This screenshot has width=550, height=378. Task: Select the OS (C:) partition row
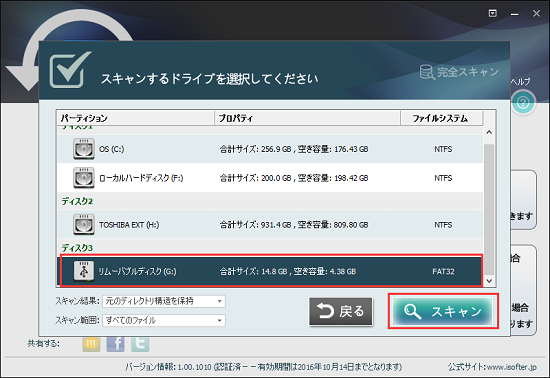pos(270,149)
